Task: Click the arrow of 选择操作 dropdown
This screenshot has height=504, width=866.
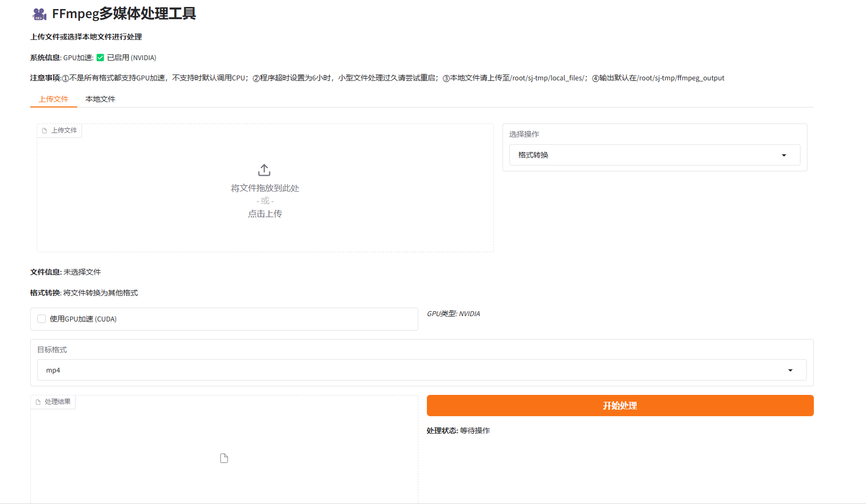Action: click(x=784, y=155)
